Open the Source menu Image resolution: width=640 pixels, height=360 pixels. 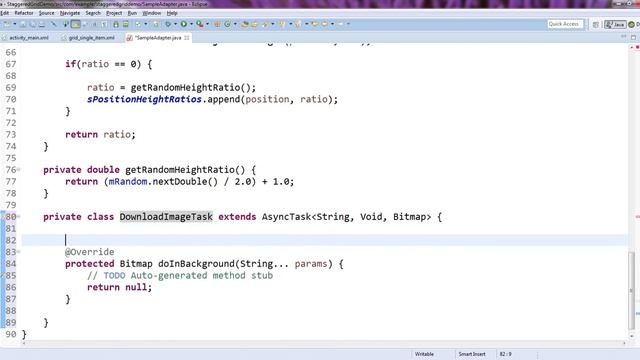coord(47,13)
